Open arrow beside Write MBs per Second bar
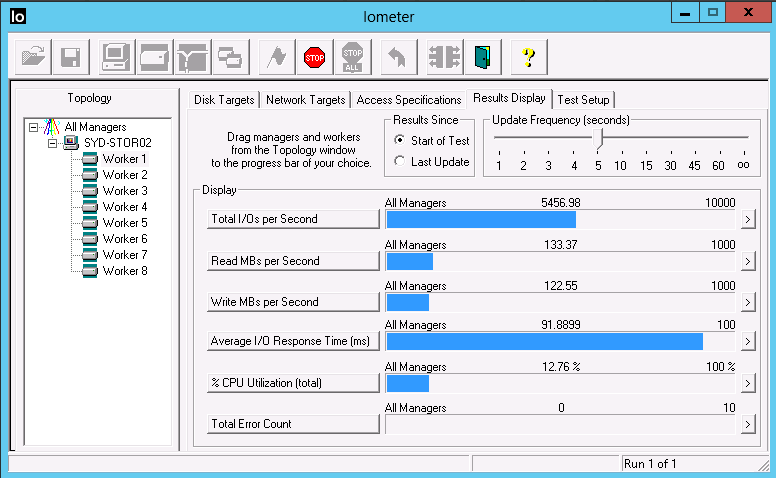The image size is (776, 478). tap(748, 302)
